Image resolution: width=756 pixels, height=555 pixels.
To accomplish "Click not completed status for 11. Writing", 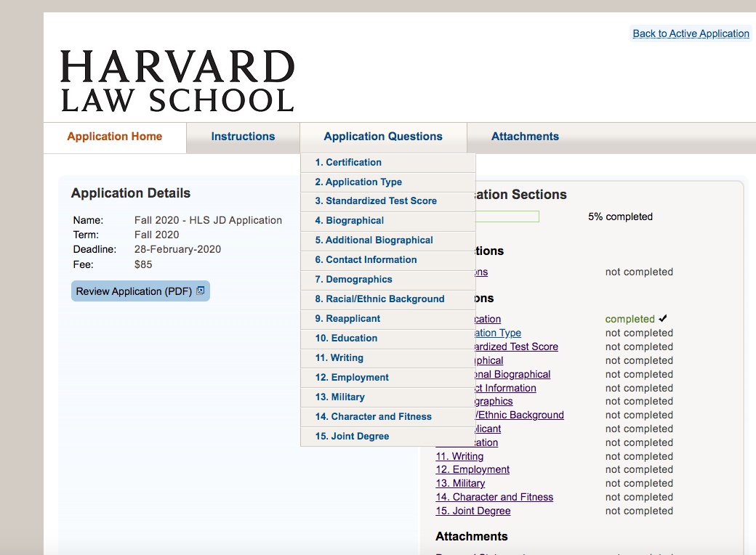I will (639, 456).
